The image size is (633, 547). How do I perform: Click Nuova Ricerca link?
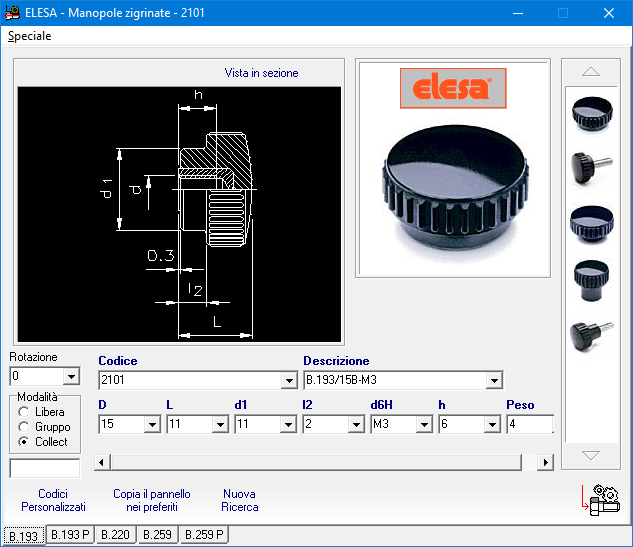pyautogui.click(x=239, y=500)
